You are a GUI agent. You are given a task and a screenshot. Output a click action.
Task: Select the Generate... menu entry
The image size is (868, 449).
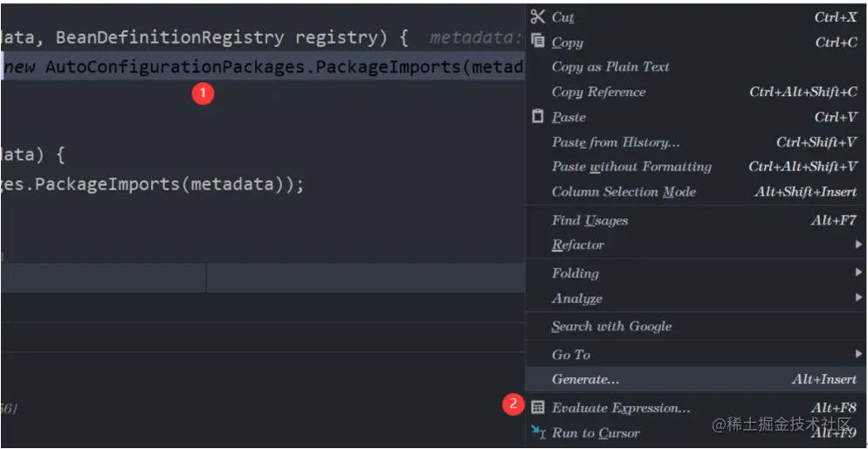696,379
